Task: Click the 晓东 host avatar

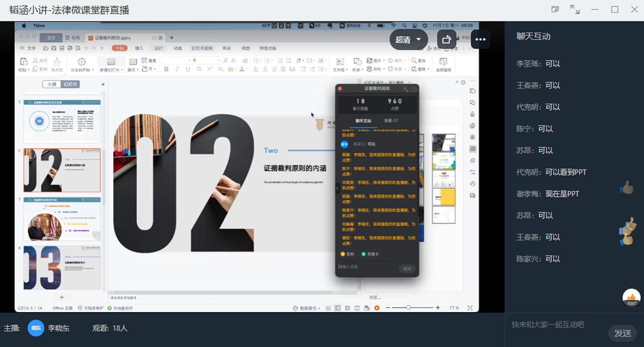Action: pyautogui.click(x=36, y=328)
